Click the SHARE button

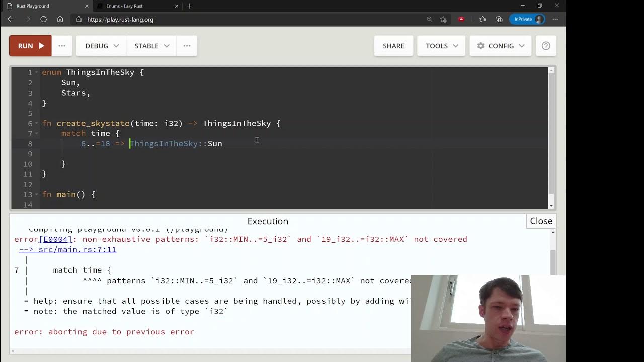[x=393, y=46]
